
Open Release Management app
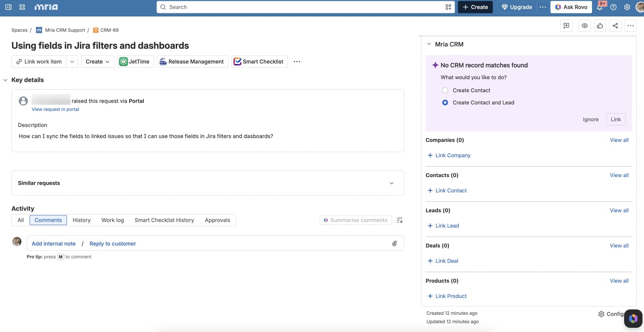[x=192, y=62]
